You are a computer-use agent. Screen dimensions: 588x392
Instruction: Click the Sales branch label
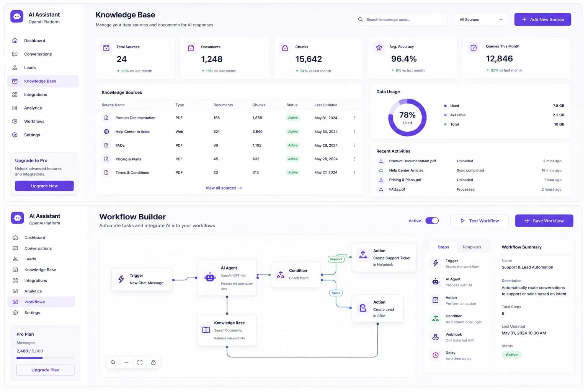pyautogui.click(x=336, y=293)
